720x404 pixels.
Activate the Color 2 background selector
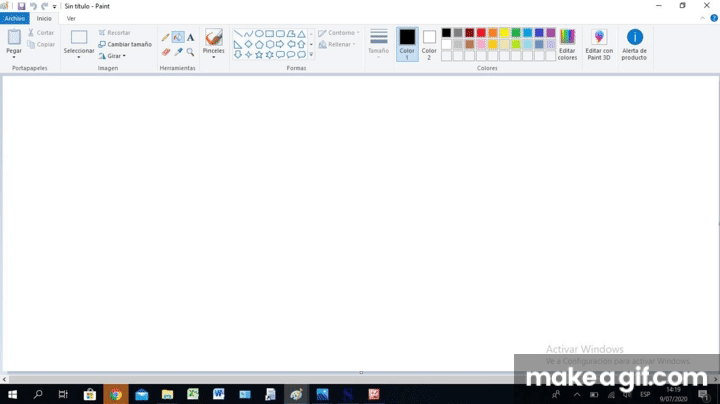[429, 44]
